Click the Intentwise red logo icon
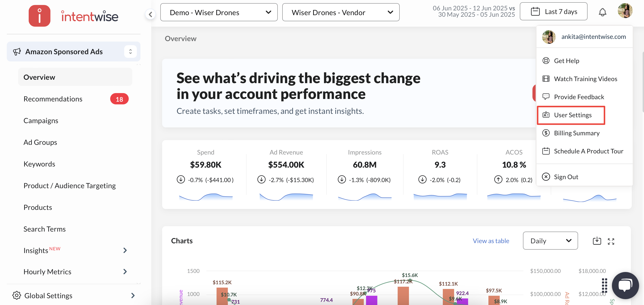 (39, 16)
